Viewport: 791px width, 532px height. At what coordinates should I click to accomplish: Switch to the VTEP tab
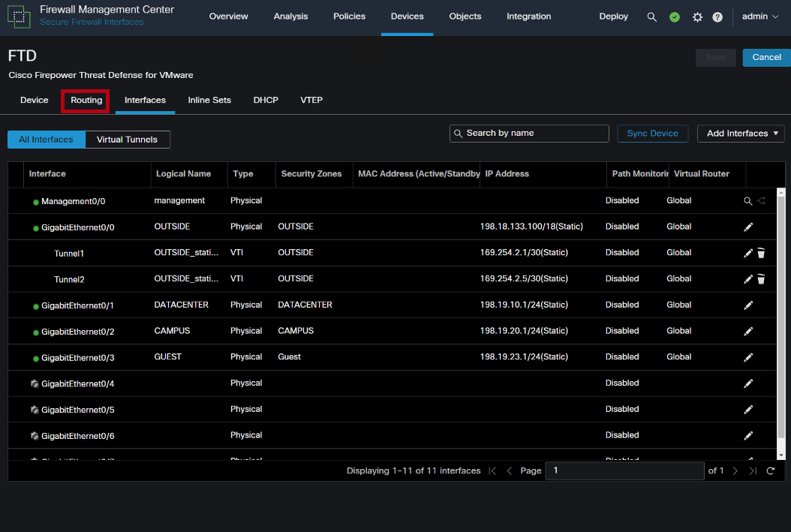click(x=311, y=100)
